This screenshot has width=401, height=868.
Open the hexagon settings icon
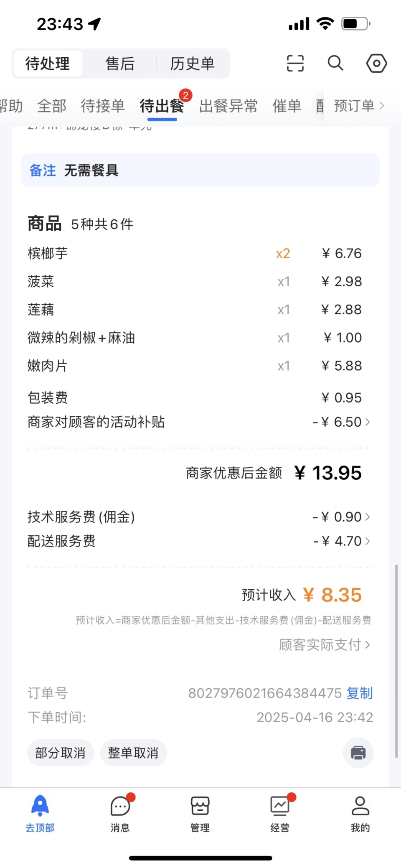(376, 64)
